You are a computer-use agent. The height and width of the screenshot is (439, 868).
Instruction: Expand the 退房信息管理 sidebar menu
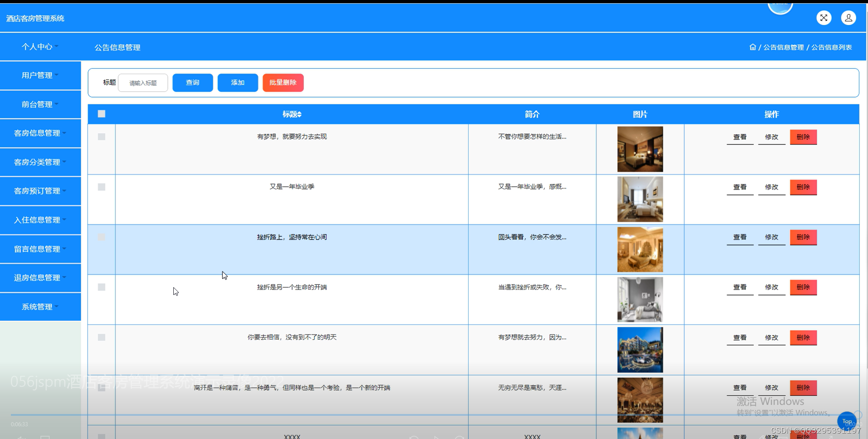pyautogui.click(x=40, y=278)
